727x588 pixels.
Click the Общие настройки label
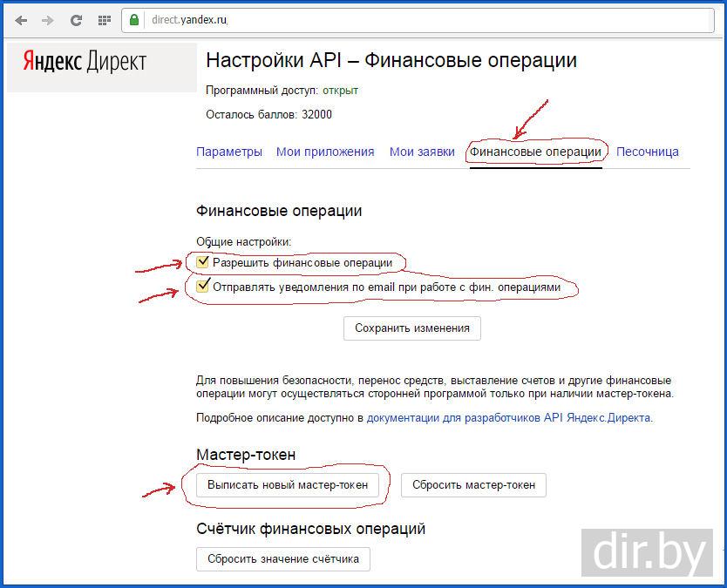click(243, 241)
